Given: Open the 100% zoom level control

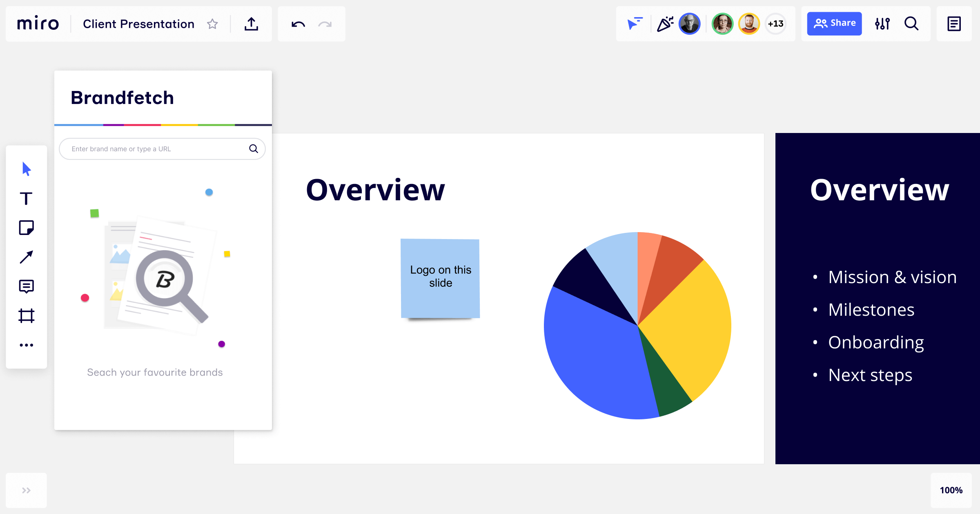Looking at the screenshot, I should [951, 490].
